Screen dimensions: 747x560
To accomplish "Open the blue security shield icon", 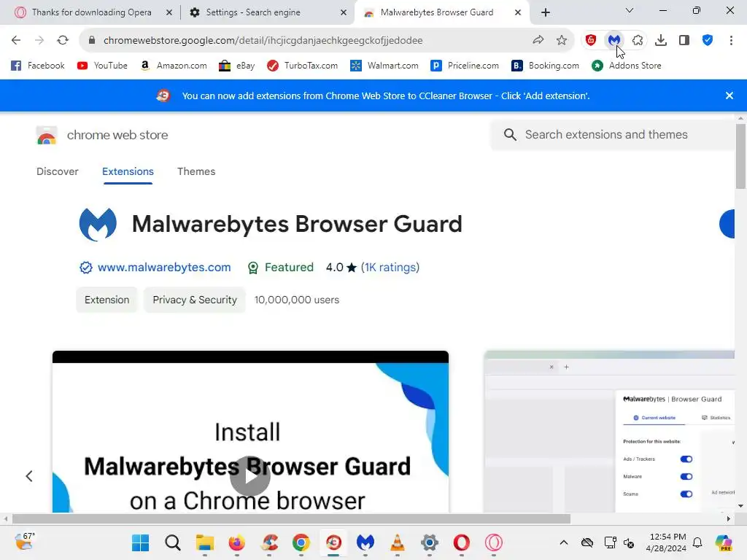I will 708,41.
